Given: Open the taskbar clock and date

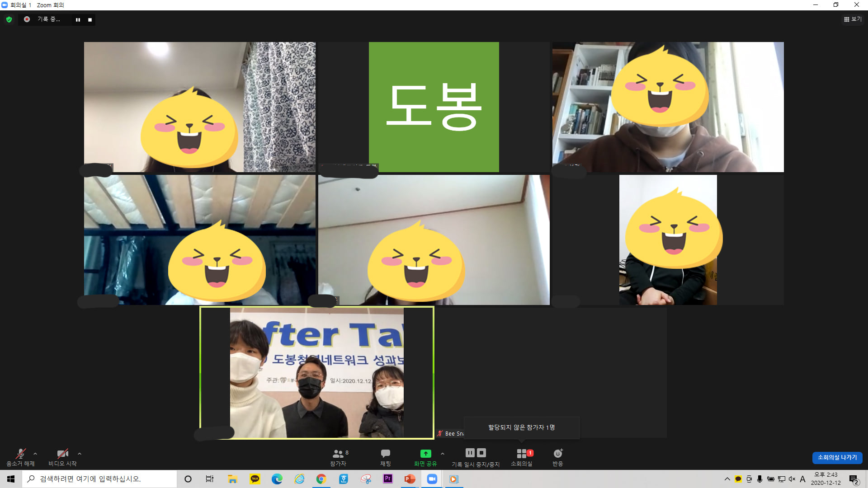Looking at the screenshot, I should pyautogui.click(x=826, y=479).
